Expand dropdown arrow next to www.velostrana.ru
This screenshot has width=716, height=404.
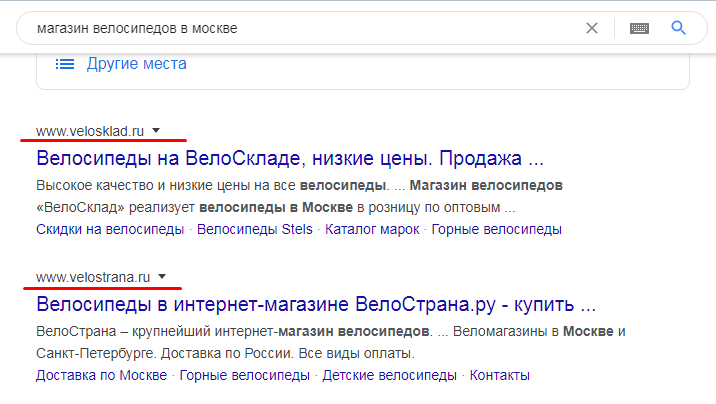click(162, 276)
